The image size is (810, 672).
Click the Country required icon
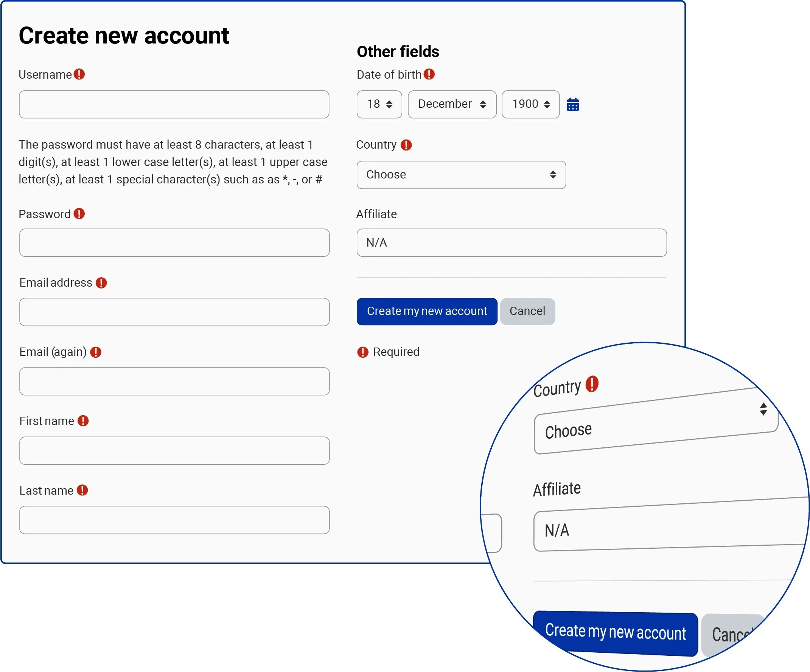tap(406, 145)
